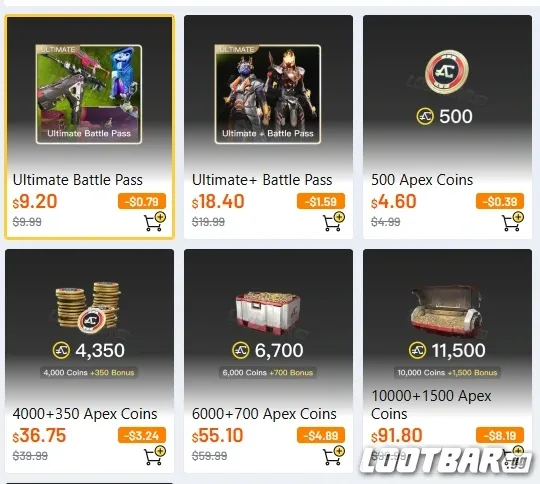
Task: Add 6000+700 Apex Coins to cart
Action: click(334, 456)
